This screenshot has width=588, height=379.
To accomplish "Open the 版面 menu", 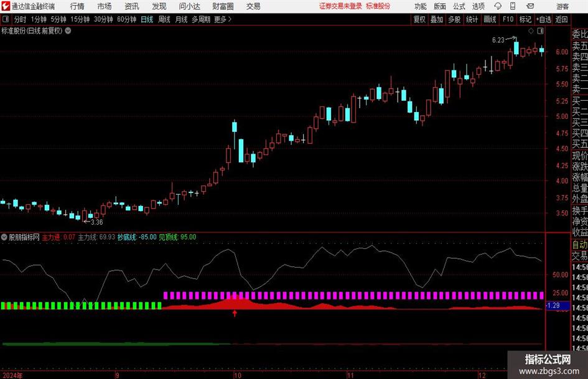I will (x=439, y=6).
